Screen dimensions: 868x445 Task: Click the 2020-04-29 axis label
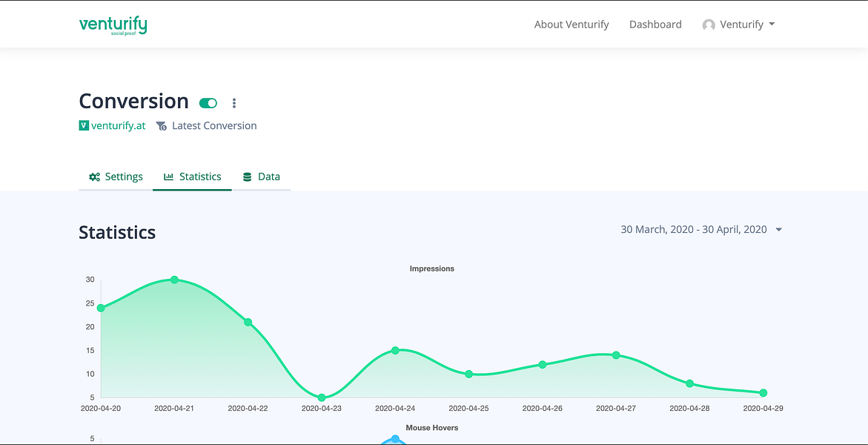pos(763,409)
